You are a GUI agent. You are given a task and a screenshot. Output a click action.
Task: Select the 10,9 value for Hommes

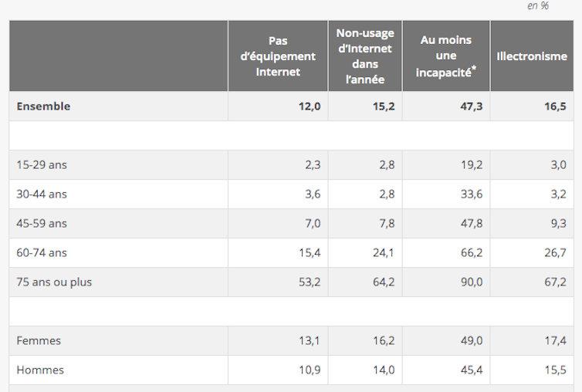point(310,370)
